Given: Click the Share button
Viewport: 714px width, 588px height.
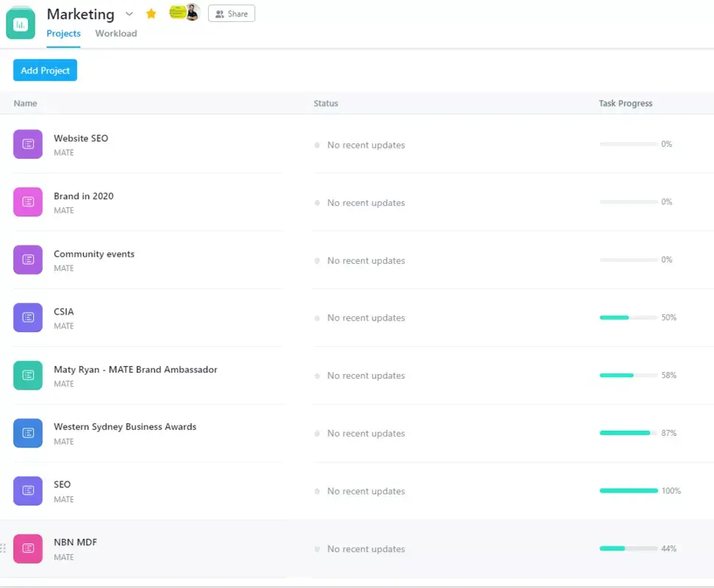Looking at the screenshot, I should (x=231, y=13).
